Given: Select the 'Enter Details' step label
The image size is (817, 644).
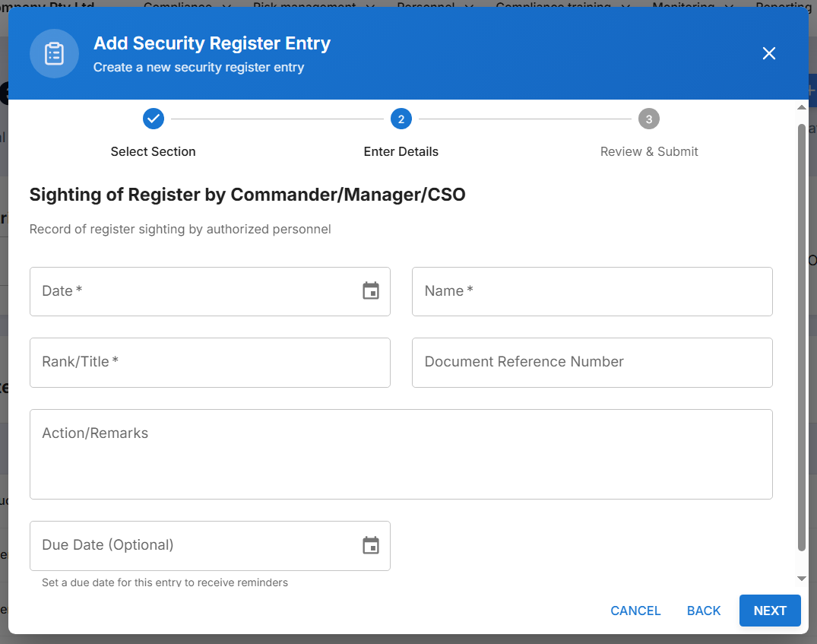Looking at the screenshot, I should click(x=401, y=151).
